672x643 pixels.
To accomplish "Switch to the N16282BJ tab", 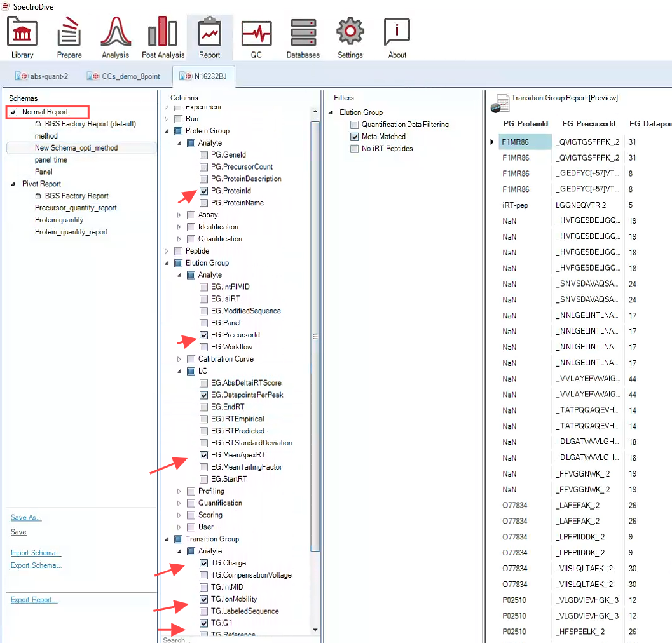I will pyautogui.click(x=203, y=76).
